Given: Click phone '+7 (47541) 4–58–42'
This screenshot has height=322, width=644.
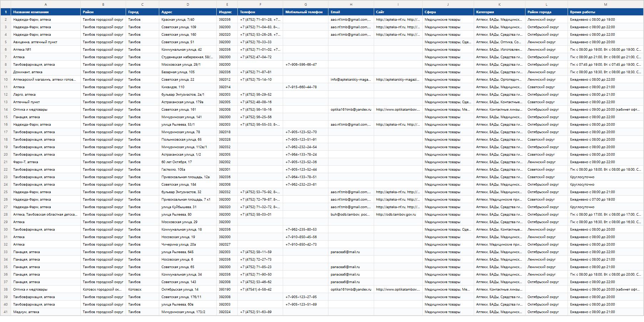Looking at the screenshot, I should (x=260, y=290).
